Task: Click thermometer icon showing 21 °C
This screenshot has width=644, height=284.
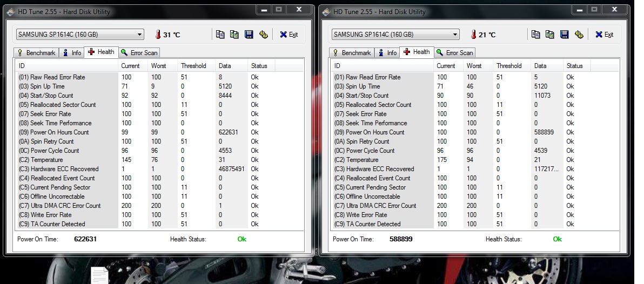Action: pyautogui.click(x=473, y=35)
